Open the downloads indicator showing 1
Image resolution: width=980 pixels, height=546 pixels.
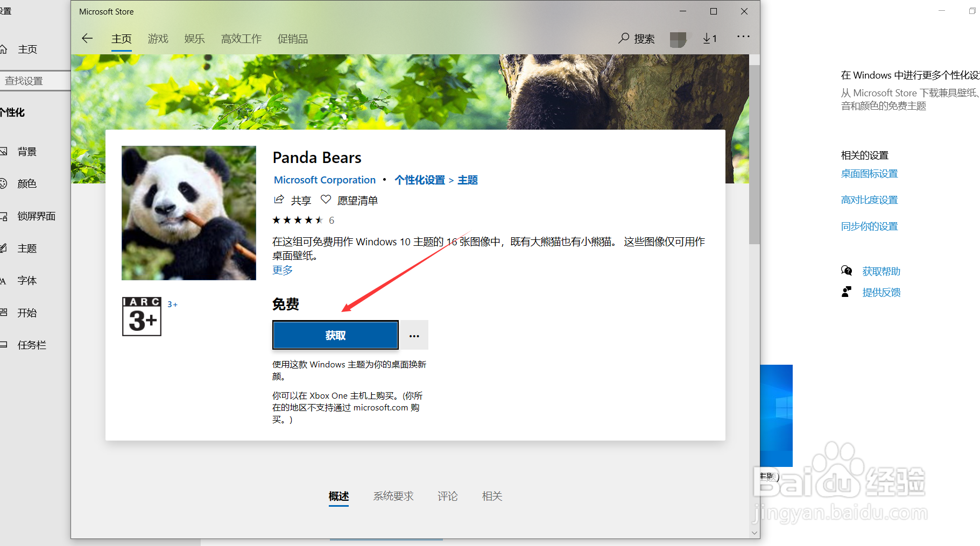click(x=710, y=38)
